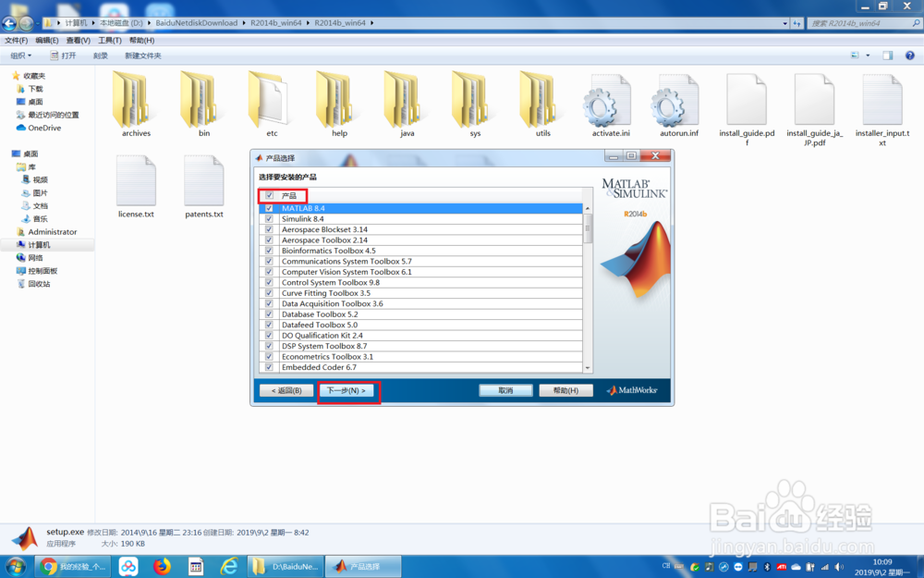Open the utils folder

point(542,105)
